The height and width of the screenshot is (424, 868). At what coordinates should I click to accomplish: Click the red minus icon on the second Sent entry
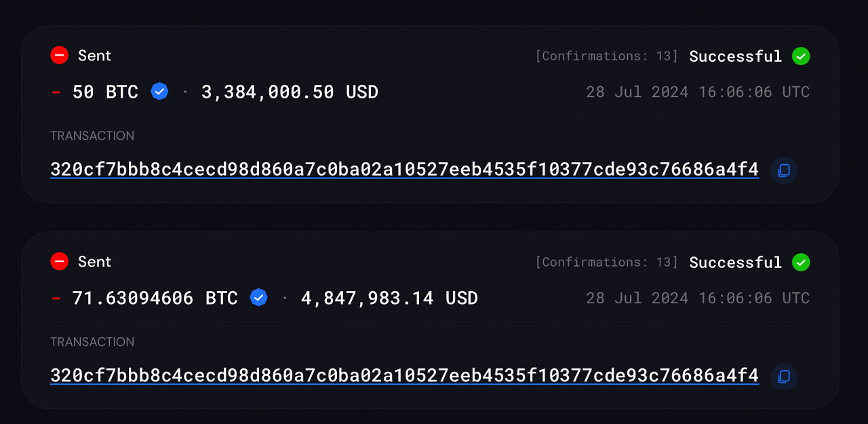(60, 261)
